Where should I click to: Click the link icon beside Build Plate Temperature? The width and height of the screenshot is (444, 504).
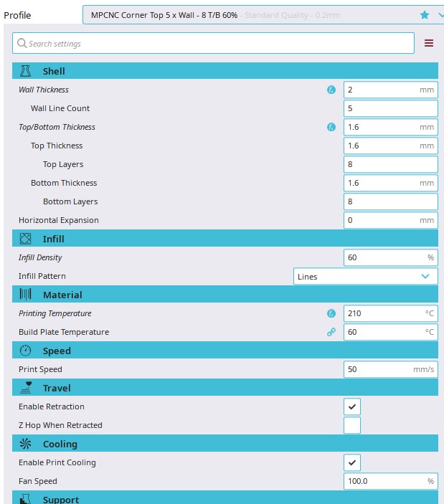tap(331, 332)
